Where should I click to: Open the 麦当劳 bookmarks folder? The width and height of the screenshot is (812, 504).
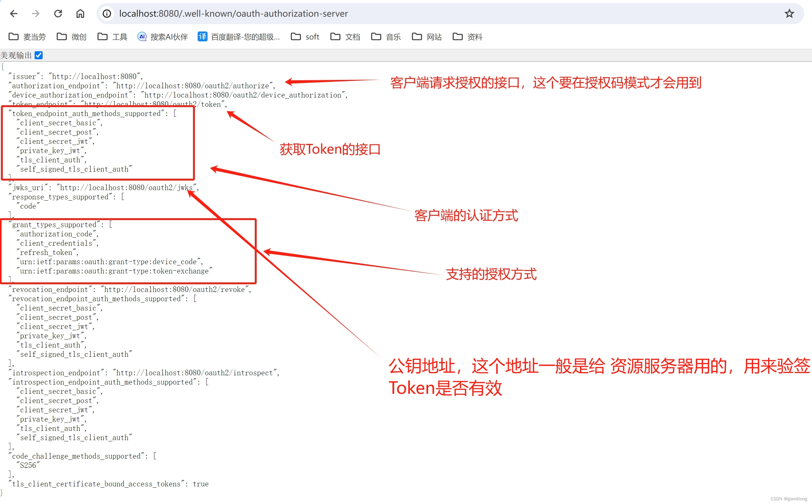click(x=27, y=37)
